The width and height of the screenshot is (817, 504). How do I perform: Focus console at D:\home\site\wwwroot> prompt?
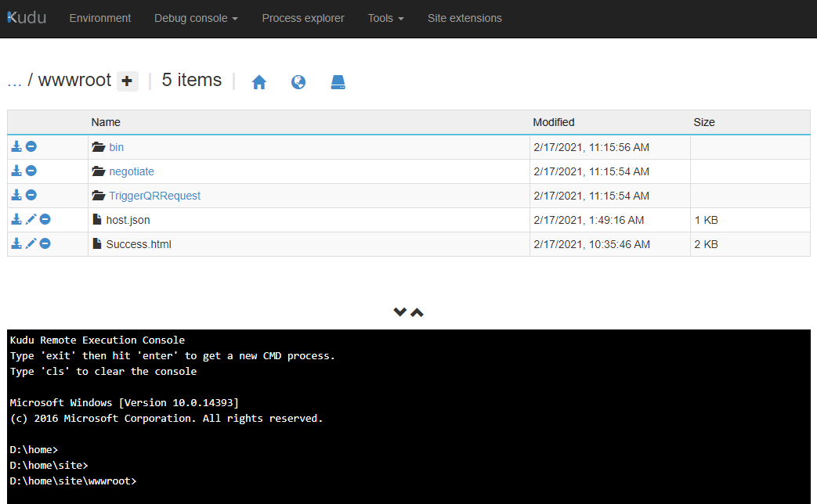pos(73,481)
